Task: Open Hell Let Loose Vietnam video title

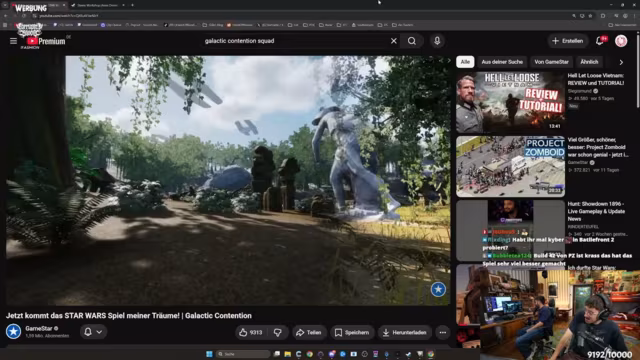Action: 596,79
